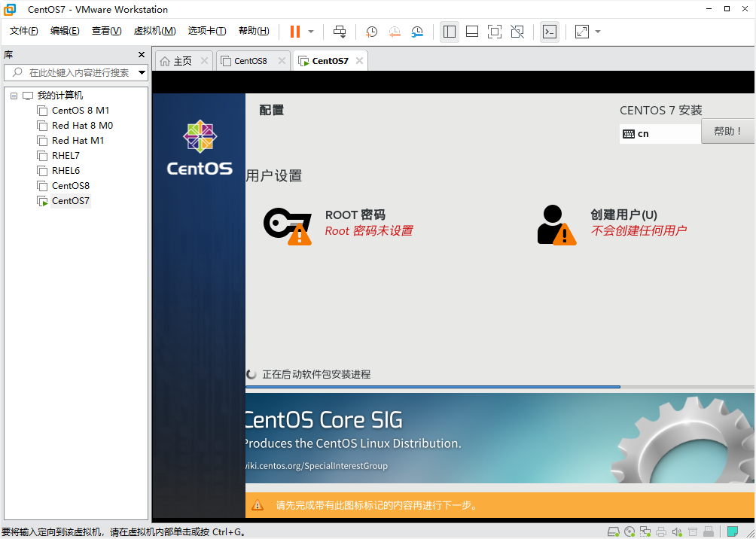Click the grey box device status icon
Viewport: 756px width, 539px height.
[x=692, y=531]
